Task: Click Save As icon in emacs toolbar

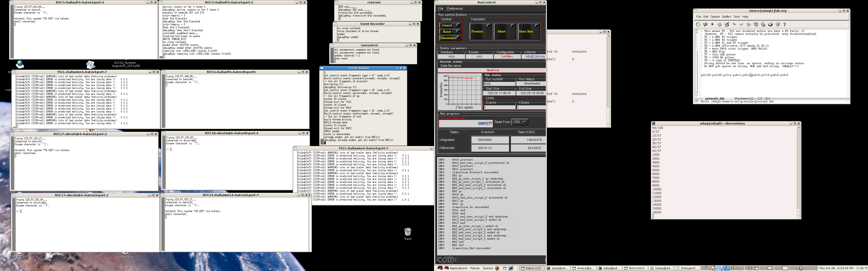Action: (727, 25)
